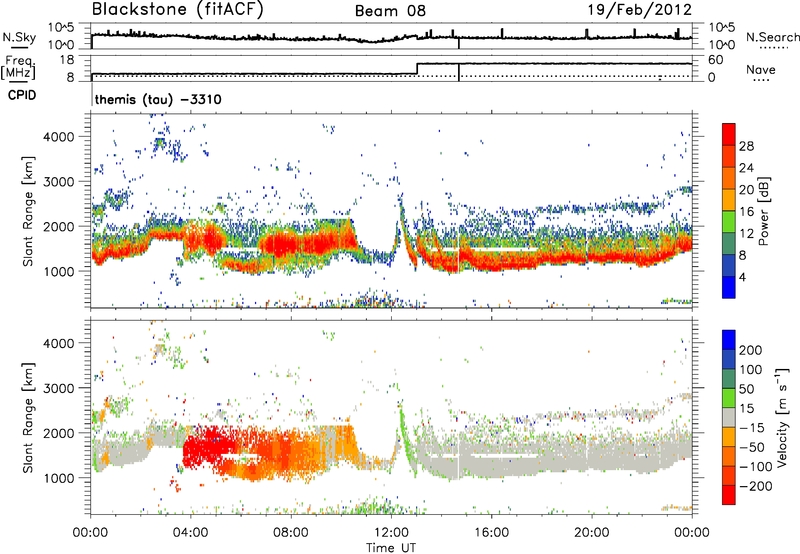Image resolution: width=800 pixels, height=554 pixels.
Task: Click the 200 tick on Velocity colorbar
Action: (x=751, y=350)
